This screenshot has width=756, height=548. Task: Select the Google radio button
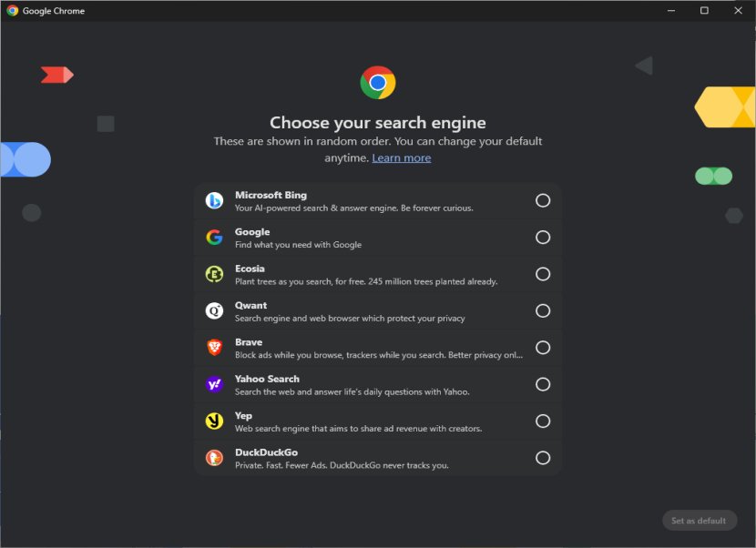[x=543, y=237]
